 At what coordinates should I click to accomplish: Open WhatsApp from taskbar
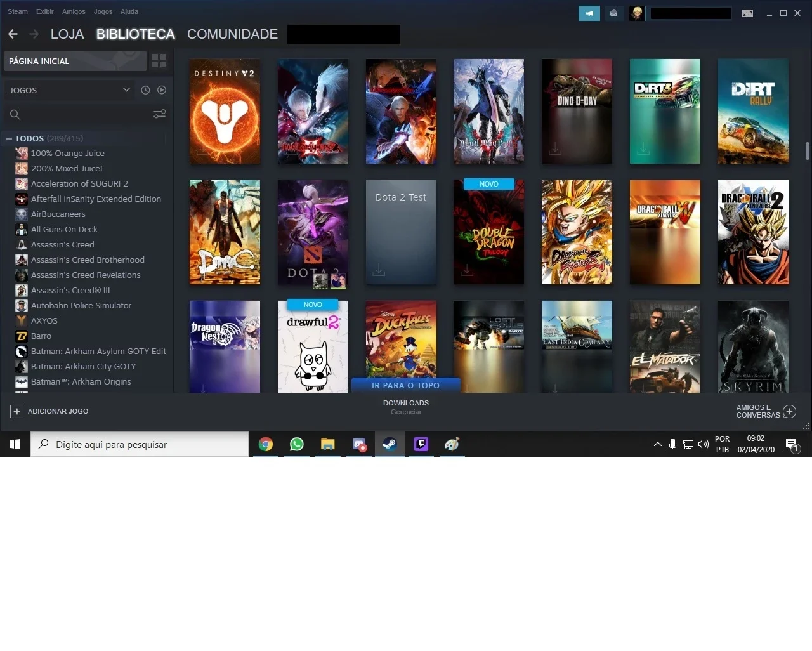coord(296,444)
